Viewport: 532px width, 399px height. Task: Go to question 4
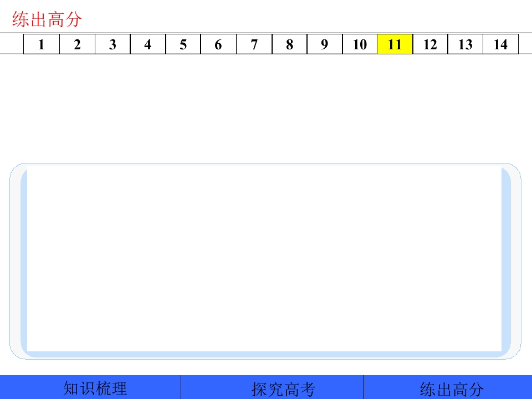point(148,44)
